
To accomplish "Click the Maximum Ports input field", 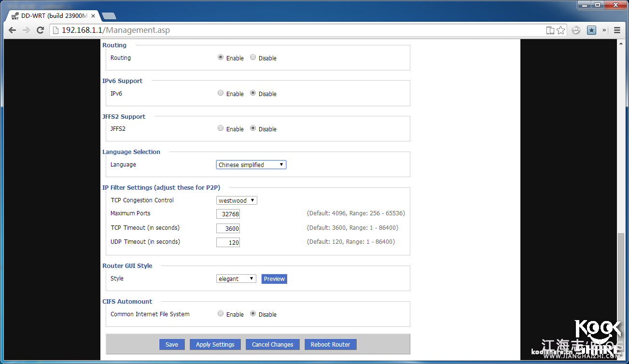I will coord(228,214).
